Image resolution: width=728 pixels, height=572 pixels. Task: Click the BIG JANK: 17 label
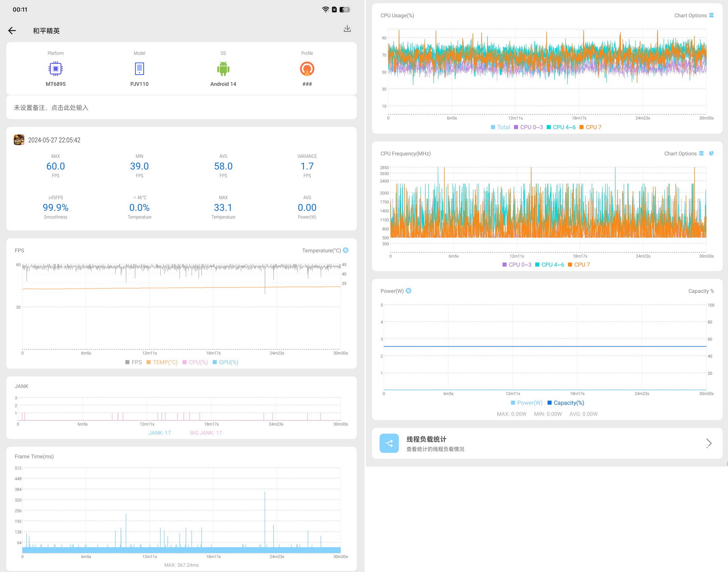coord(206,433)
